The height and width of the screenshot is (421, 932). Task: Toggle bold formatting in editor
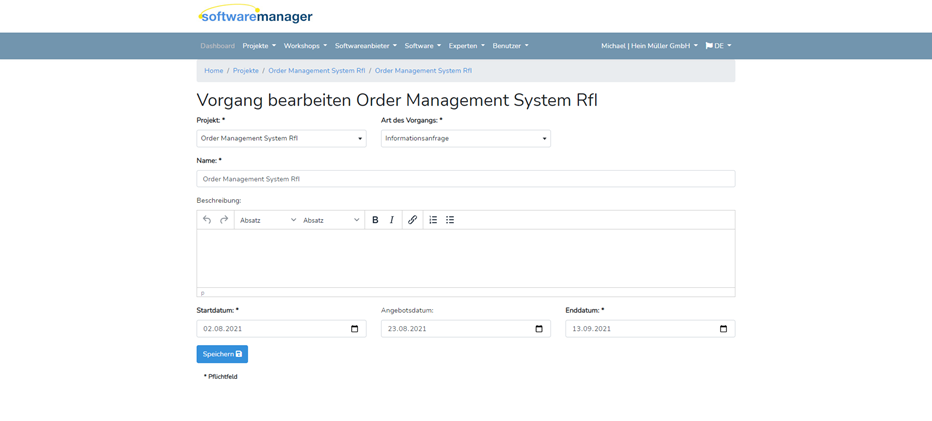[375, 220]
